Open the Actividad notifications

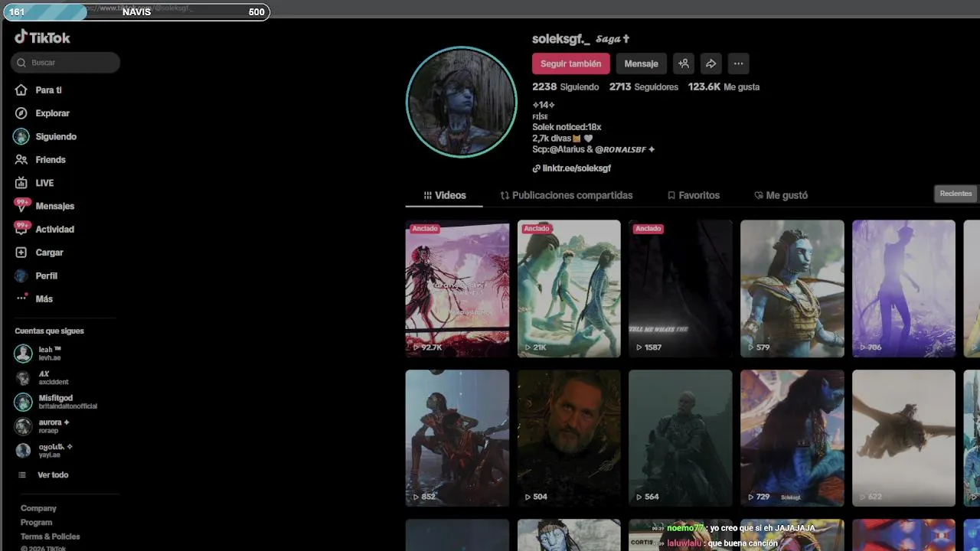point(54,230)
